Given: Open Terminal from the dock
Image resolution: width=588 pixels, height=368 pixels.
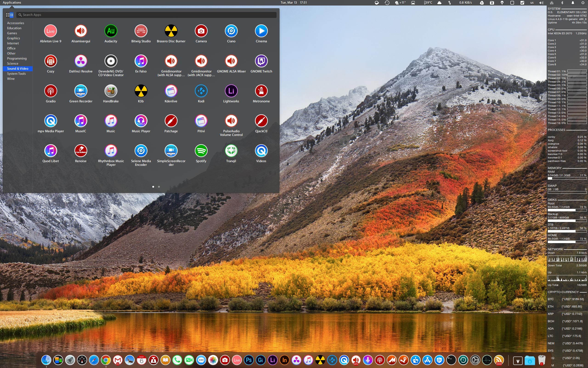Looking at the screenshot, I should (x=451, y=360).
